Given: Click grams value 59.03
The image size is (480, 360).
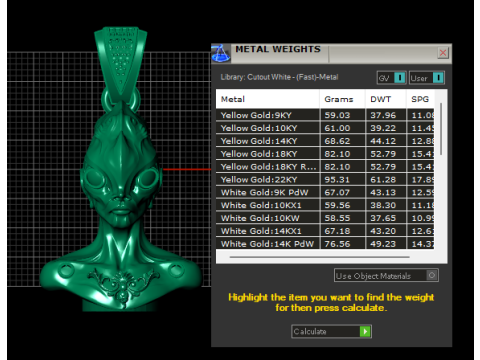Looking at the screenshot, I should [x=337, y=115].
